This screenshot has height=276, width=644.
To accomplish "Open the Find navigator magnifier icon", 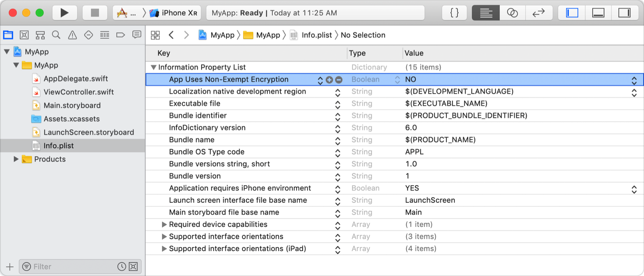I will 56,35.
